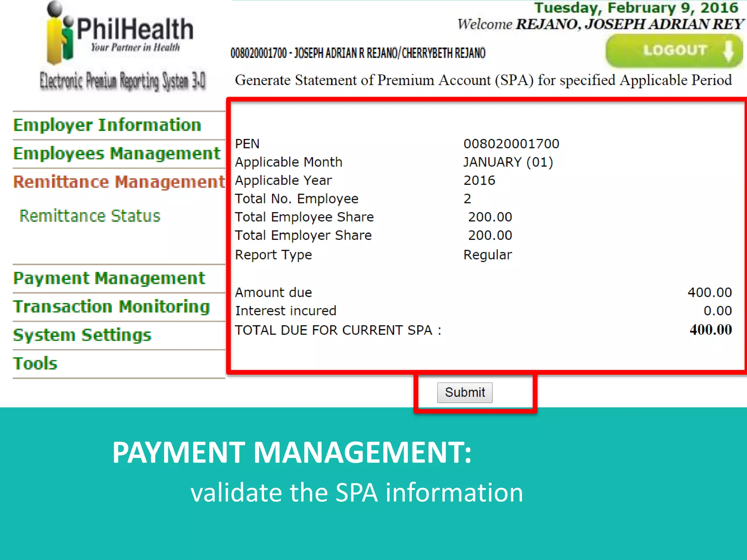
Task: Select the employer name header text
Action: tap(358, 53)
